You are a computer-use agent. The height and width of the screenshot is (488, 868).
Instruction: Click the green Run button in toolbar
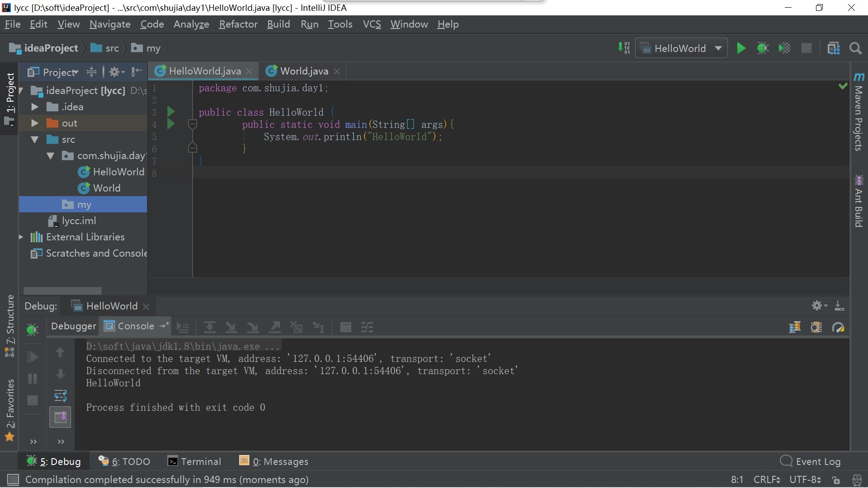(741, 48)
